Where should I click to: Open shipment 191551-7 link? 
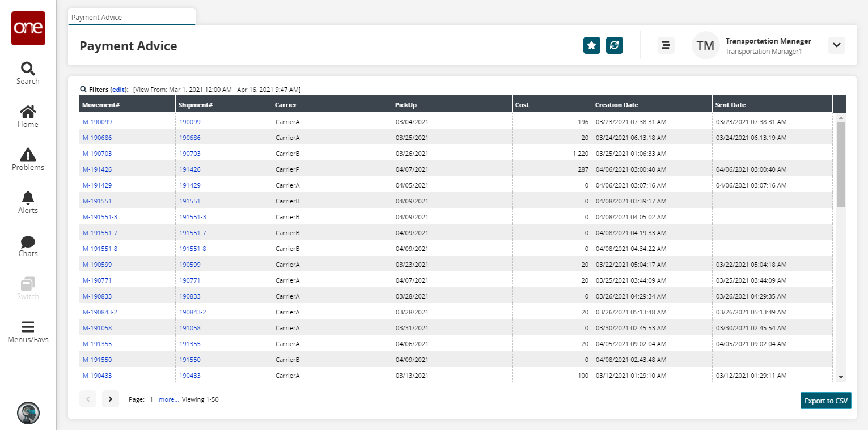[x=193, y=233]
